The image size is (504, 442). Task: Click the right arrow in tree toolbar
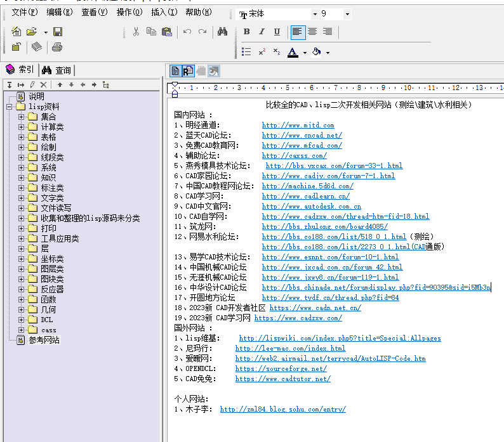pyautogui.click(x=94, y=85)
